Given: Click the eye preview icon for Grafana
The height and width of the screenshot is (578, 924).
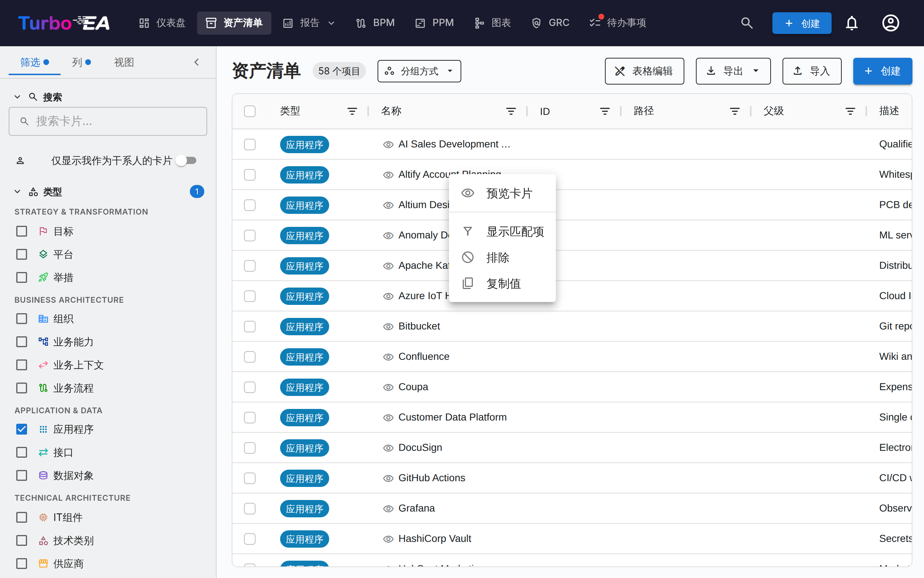Looking at the screenshot, I should point(388,508).
